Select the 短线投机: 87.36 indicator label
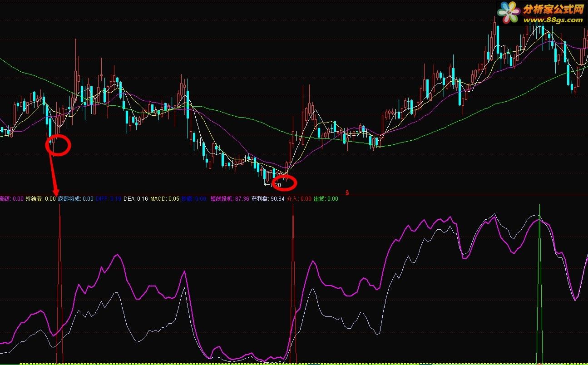The width and height of the screenshot is (588, 365). click(x=230, y=198)
